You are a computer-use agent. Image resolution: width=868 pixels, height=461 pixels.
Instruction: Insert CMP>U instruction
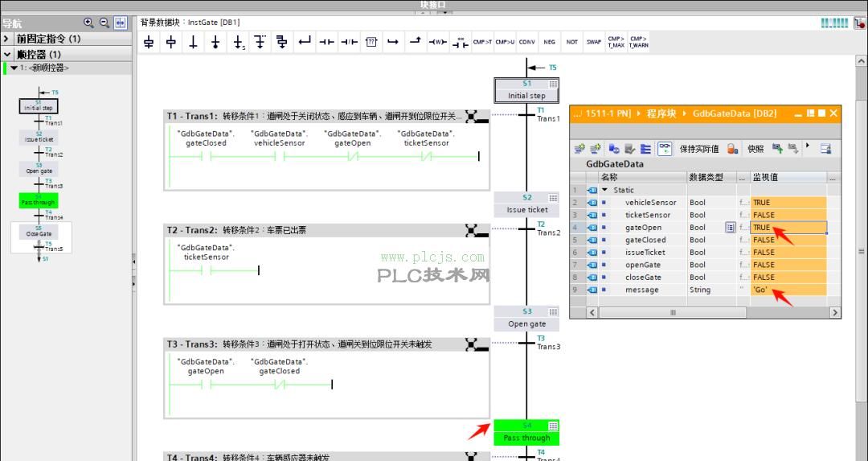pos(505,42)
